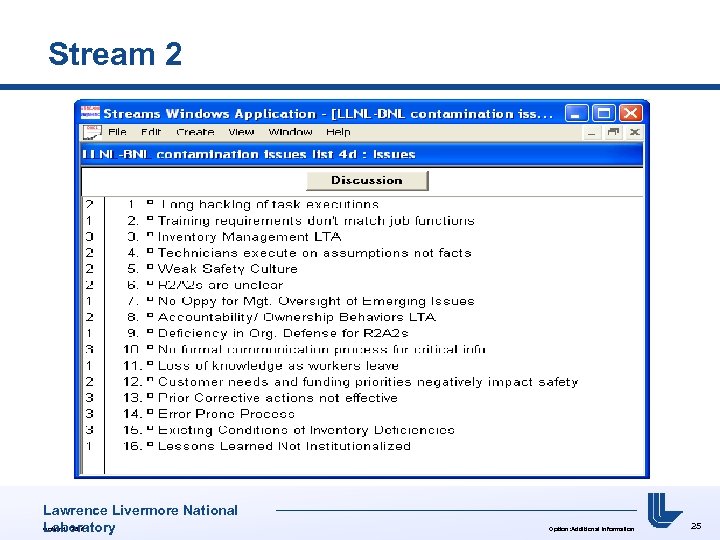The height and width of the screenshot is (540, 720).
Task: Click marker beside Error Prone Process
Action: pyautogui.click(x=150, y=412)
